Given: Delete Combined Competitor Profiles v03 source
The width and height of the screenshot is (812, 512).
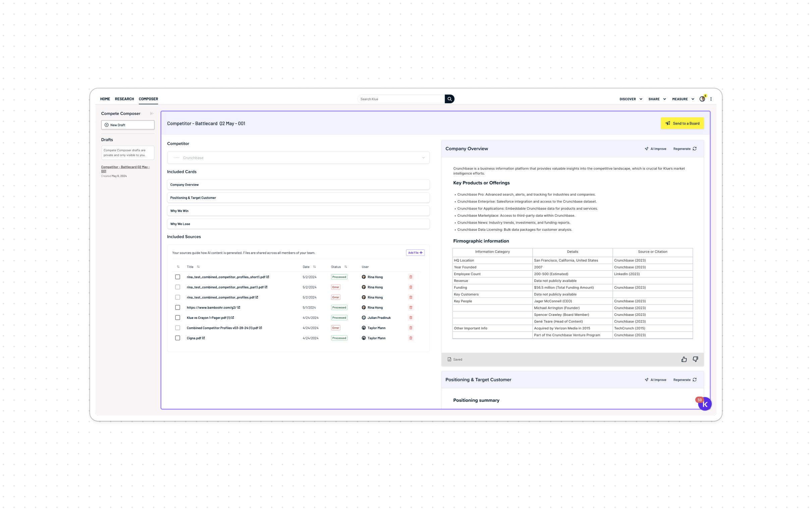Looking at the screenshot, I should click(411, 328).
